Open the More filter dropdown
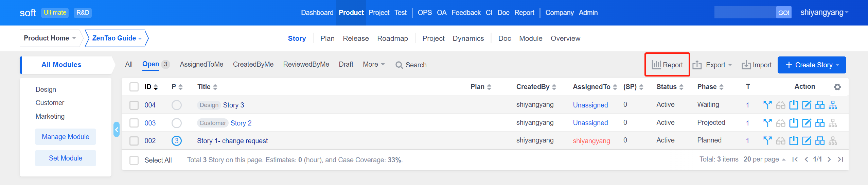 373,64
